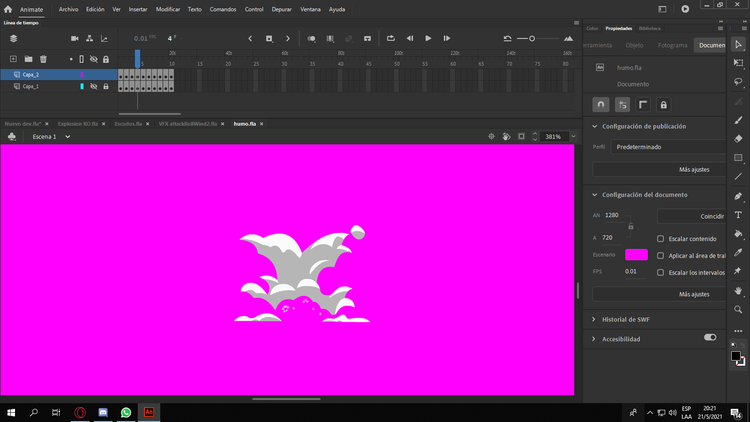Play the timeline animation

[x=428, y=38]
